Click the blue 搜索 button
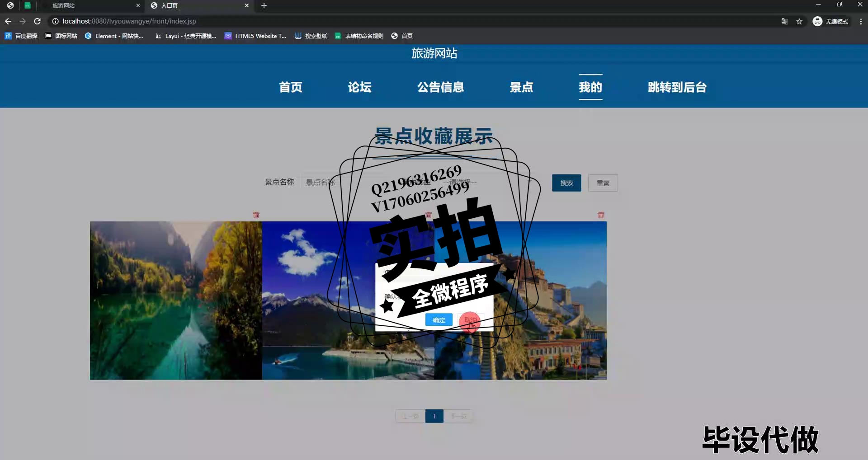Screen dimensions: 868x460 coord(566,183)
